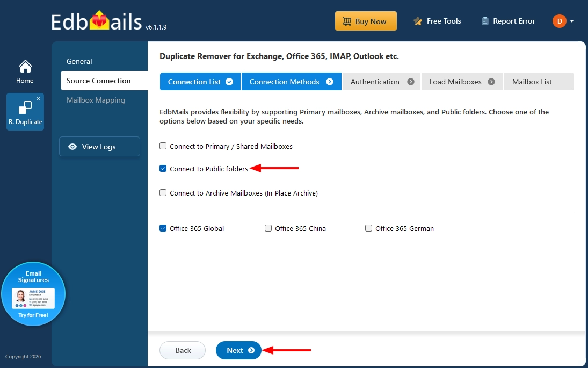The image size is (588, 368).
Task: Select the Office 365 German checkbox
Action: 368,228
